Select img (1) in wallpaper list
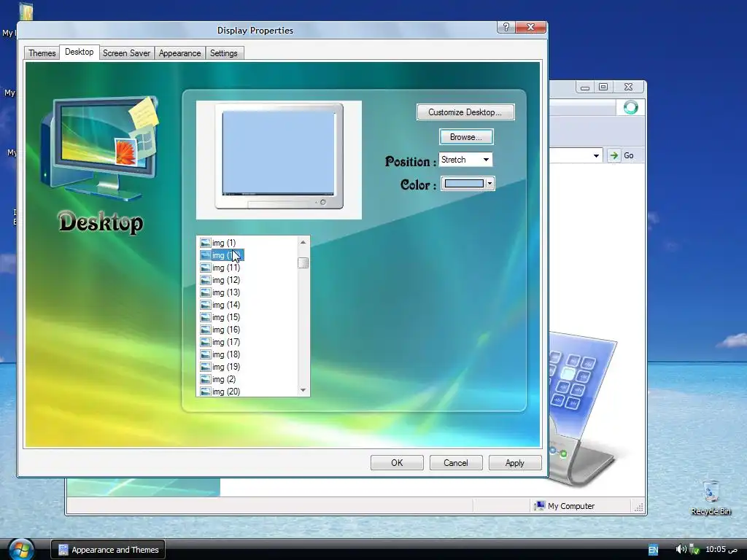The image size is (747, 560). click(x=224, y=243)
